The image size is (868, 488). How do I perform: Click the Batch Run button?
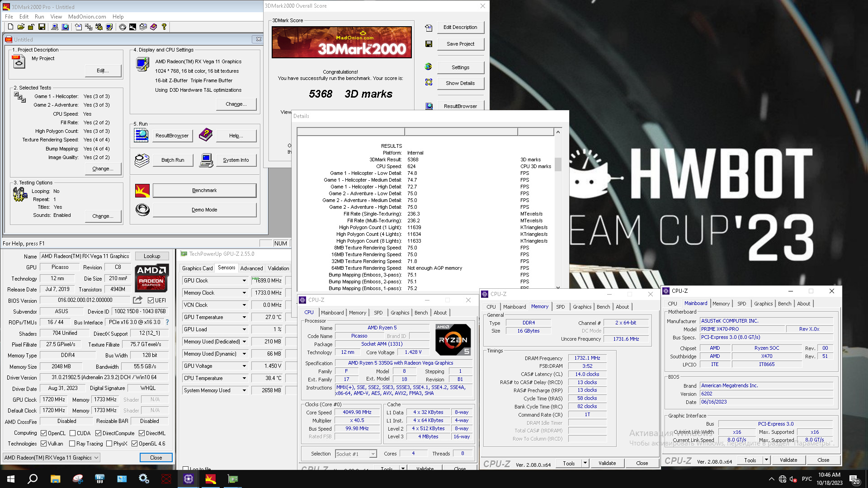pos(173,160)
